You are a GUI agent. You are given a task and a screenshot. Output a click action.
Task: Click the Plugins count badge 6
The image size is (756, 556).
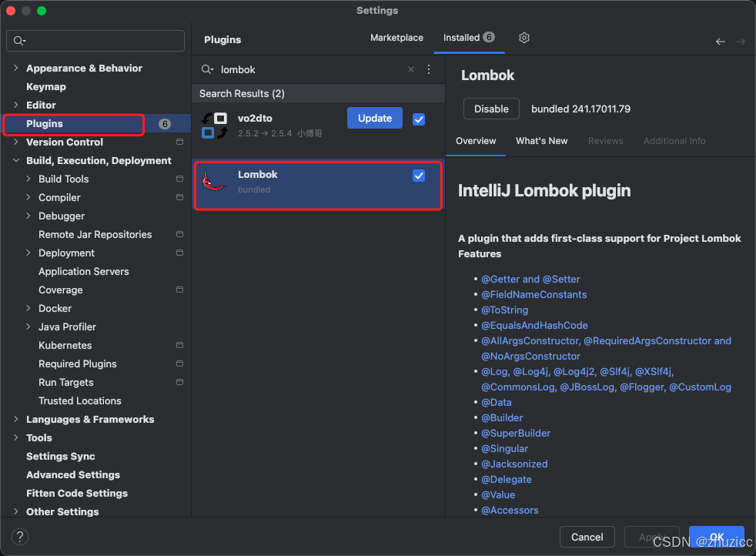click(165, 124)
